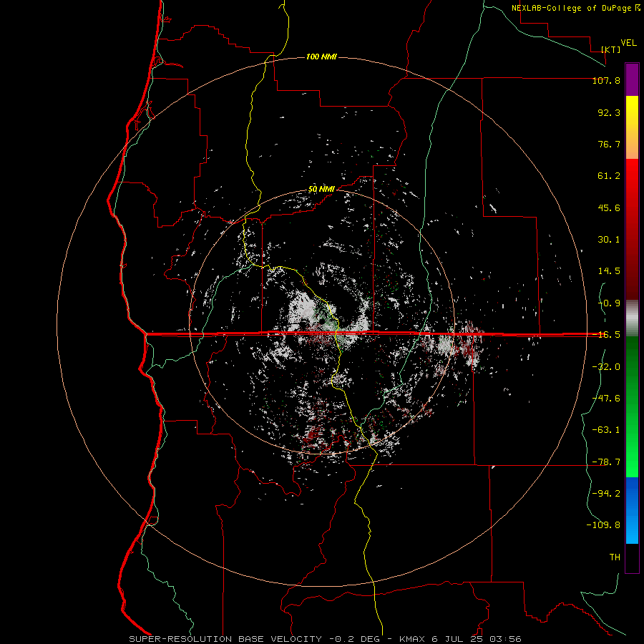The height and width of the screenshot is (644, 644).
Task: Click the -0.2 DEG elevation angle in the caption
Action: click(356, 639)
